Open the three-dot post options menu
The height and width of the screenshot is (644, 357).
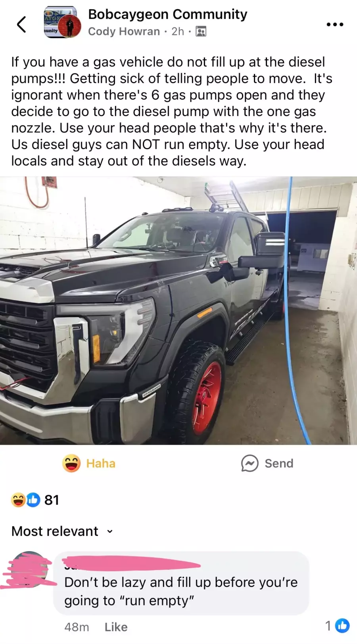[x=335, y=25]
